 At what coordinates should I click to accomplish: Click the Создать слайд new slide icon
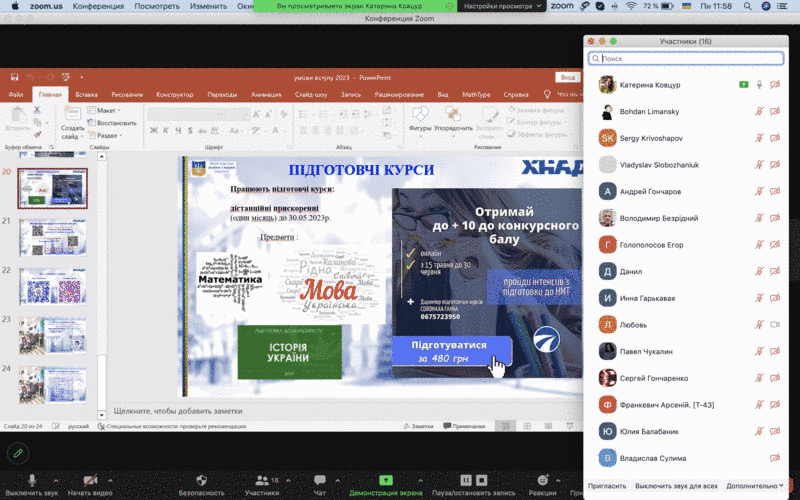pyautogui.click(x=72, y=114)
